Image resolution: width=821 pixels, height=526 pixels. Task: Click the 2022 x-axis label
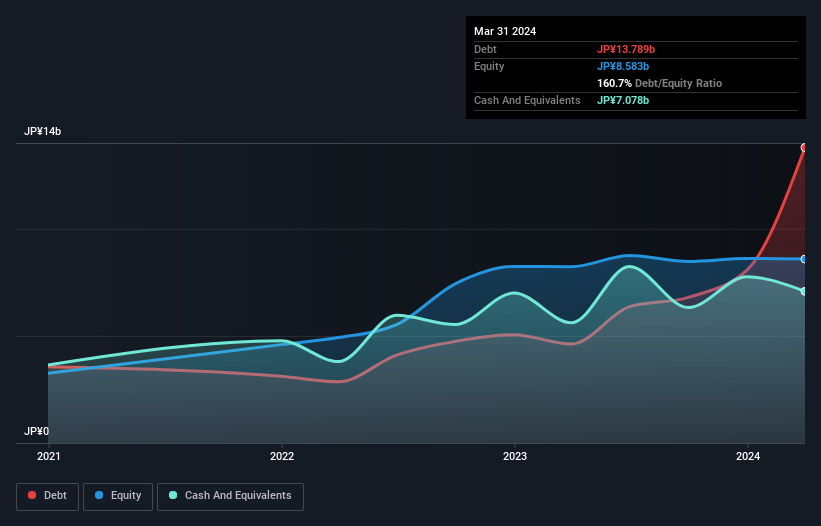(x=282, y=456)
